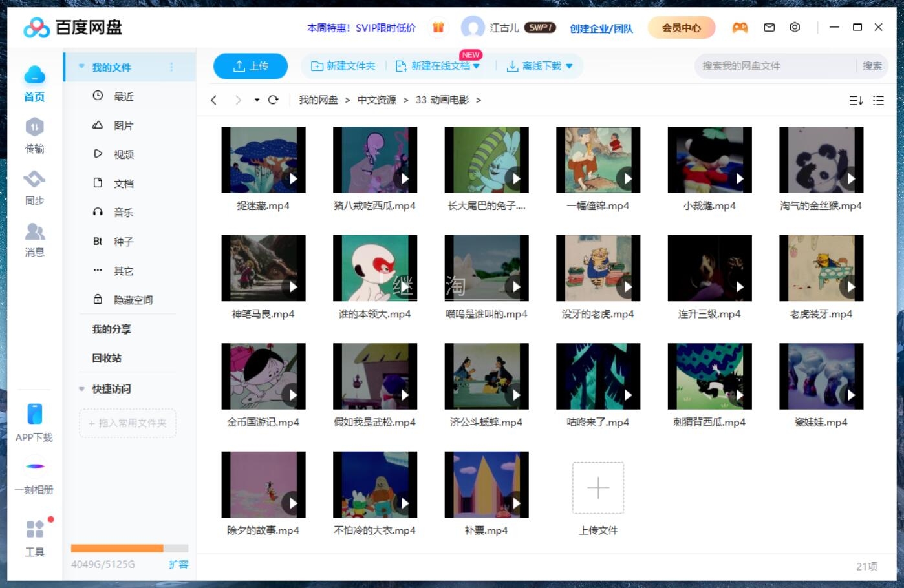Open the 神笔马良.mp4 video thumbnail

[x=263, y=268]
